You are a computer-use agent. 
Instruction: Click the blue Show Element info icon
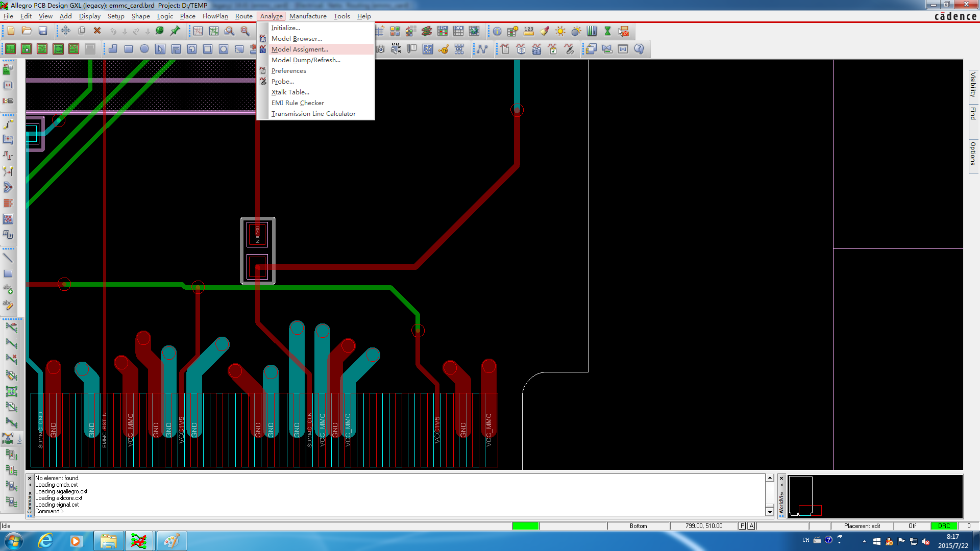click(x=497, y=31)
